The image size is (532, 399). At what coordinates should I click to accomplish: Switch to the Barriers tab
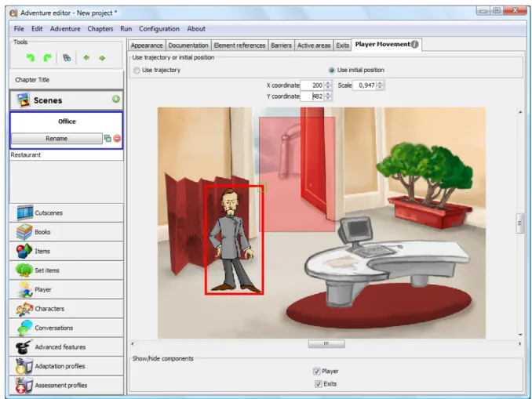281,45
